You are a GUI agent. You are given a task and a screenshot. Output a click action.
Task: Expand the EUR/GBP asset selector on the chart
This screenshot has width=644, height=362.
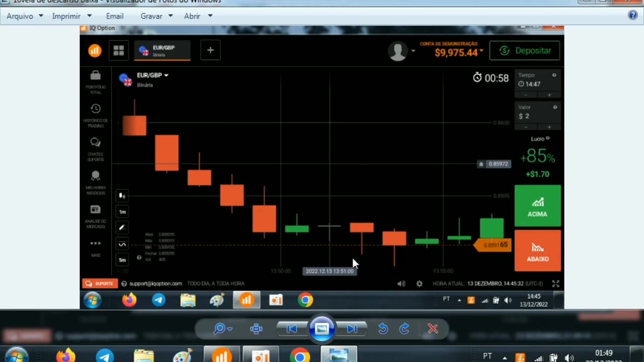coord(152,75)
